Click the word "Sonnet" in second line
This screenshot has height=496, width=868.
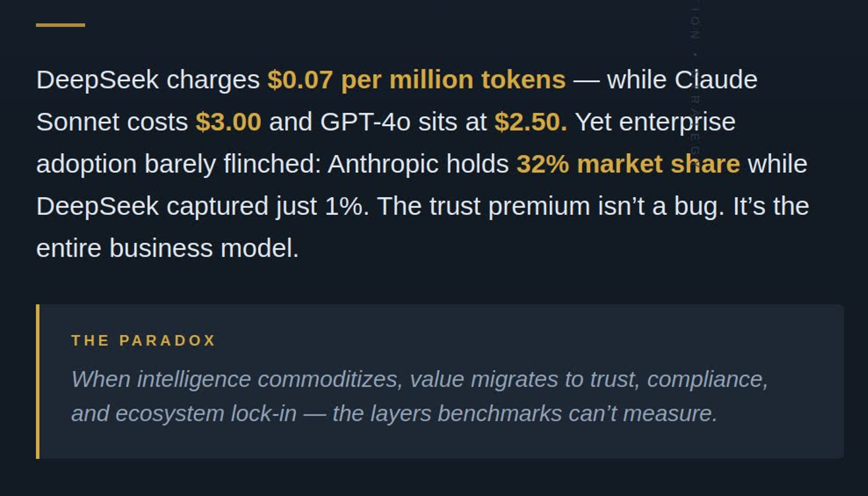point(71,122)
